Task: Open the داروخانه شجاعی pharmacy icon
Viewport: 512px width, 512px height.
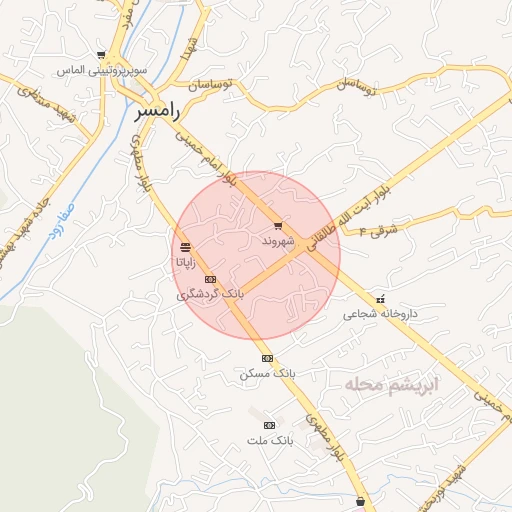Action: click(380, 299)
